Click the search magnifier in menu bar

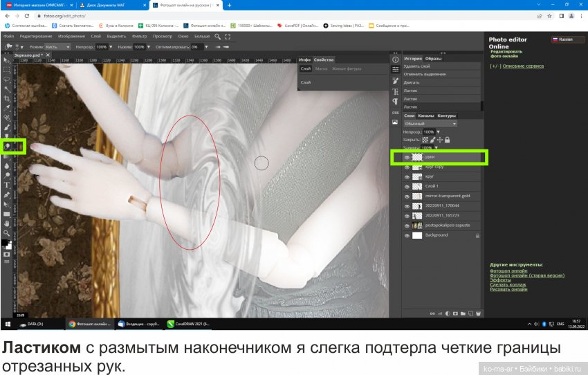(217, 37)
